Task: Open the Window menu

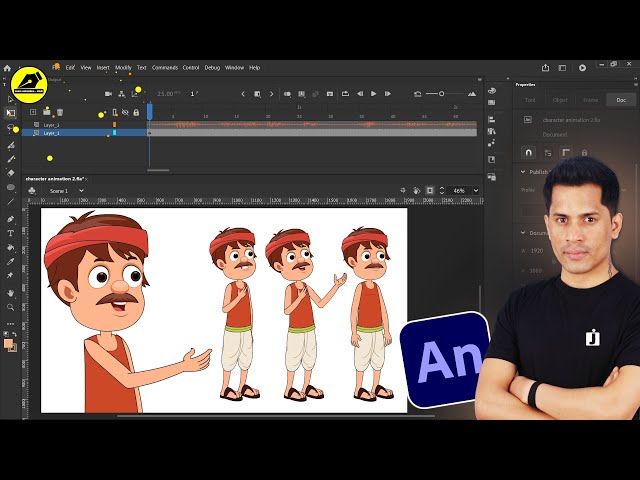Action: click(234, 68)
